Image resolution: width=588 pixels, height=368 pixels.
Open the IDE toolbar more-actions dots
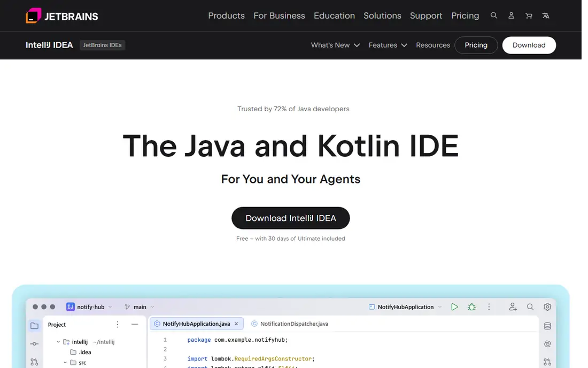coord(489,307)
